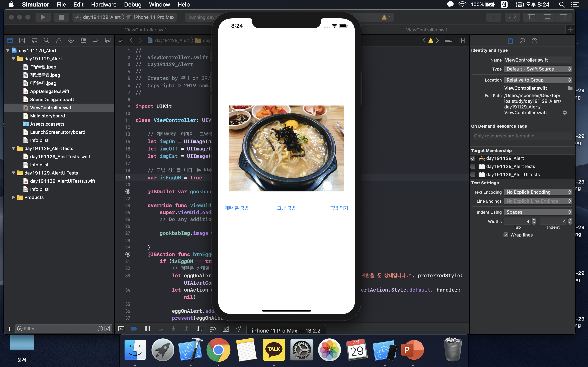Show the Quick Help inspector

coord(534,41)
